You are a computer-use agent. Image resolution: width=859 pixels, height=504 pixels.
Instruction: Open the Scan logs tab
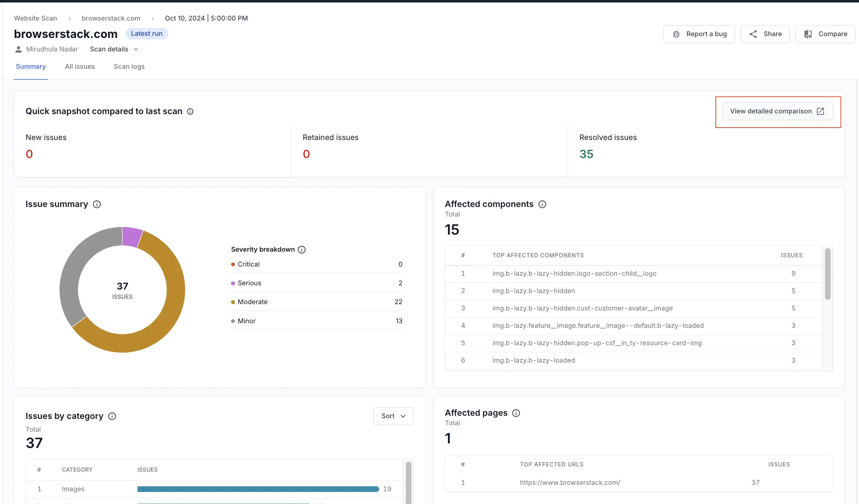[129, 67]
